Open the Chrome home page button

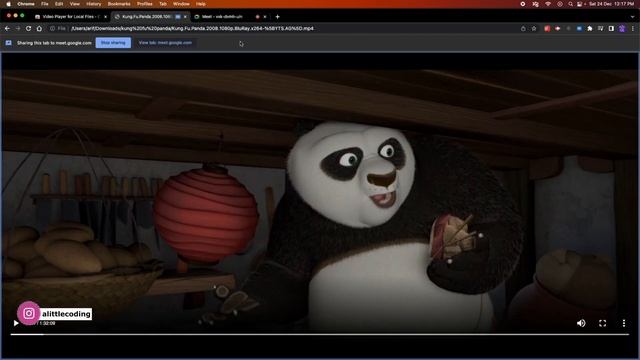click(x=39, y=29)
